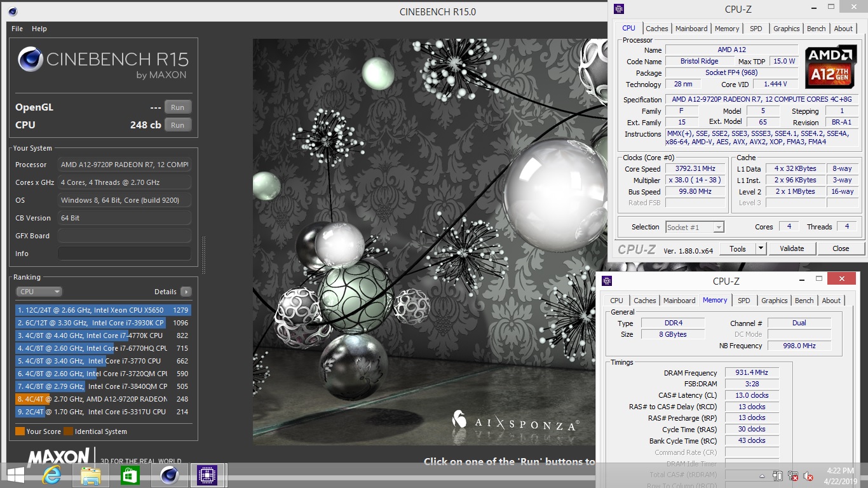Switch to SPD tab in top CPU-Z

pos(756,29)
